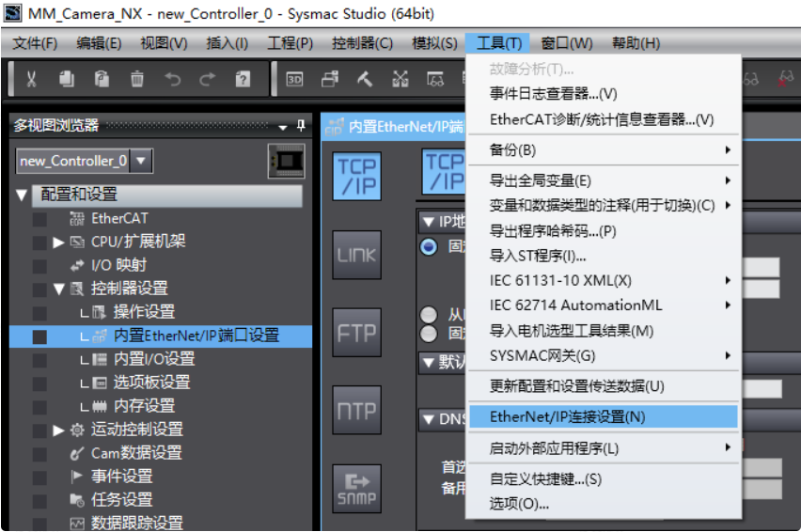Click the Delete trash can toolbar icon
801x532 pixels.
tap(137, 79)
